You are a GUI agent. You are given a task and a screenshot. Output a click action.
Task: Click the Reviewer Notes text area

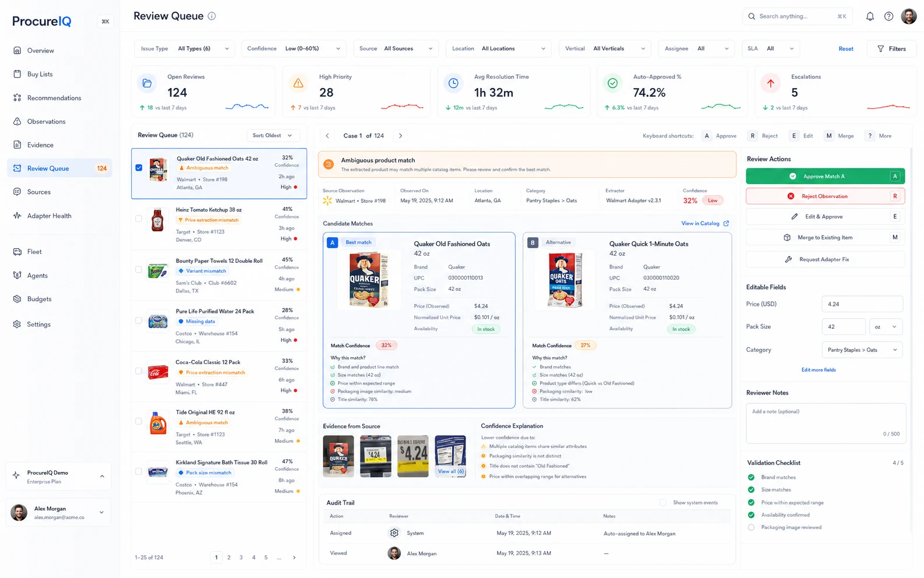coord(826,423)
